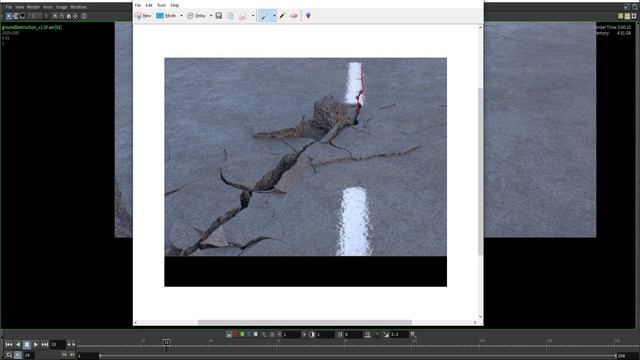The image size is (640, 360).
Task: Click the Stop playback button
Action: click(27, 345)
